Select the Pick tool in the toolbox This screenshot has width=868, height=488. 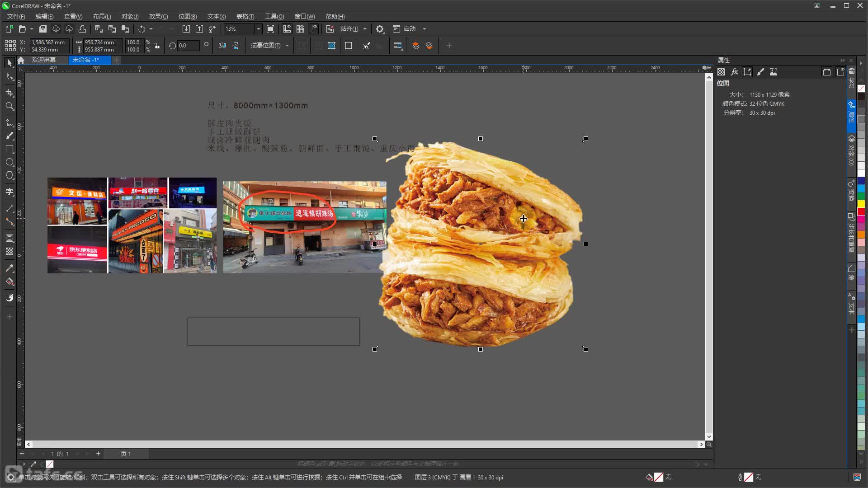point(9,63)
